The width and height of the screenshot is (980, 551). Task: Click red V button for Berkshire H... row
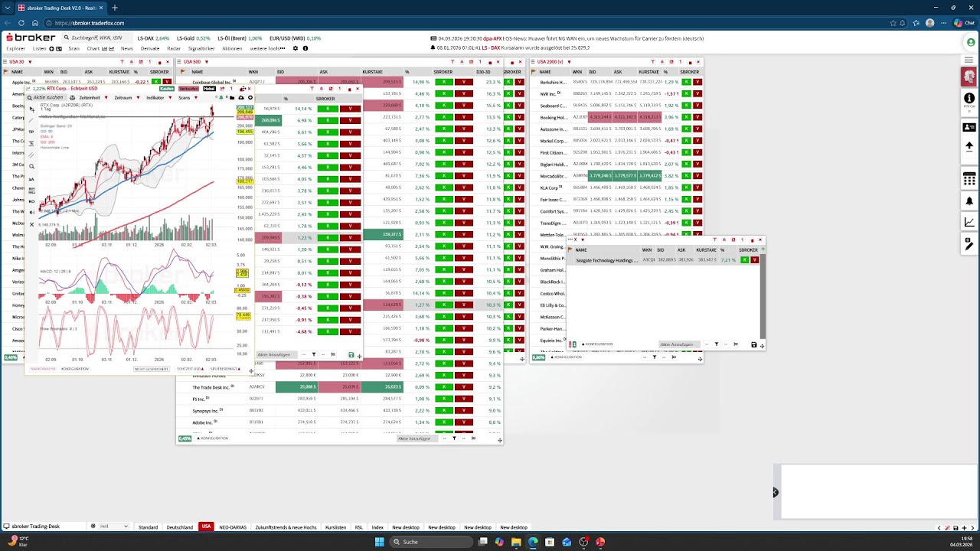[x=697, y=82]
